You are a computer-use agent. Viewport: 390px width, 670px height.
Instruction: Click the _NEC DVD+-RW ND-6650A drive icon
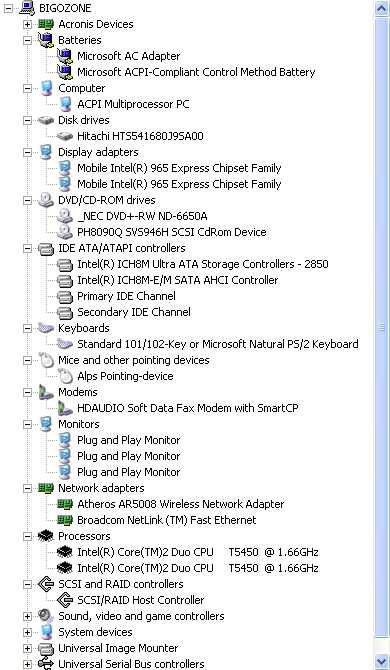tap(65, 216)
